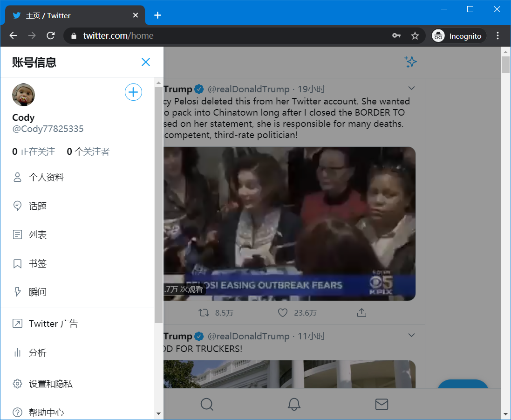
Task: Open the search tab in bottom bar
Action: [207, 404]
